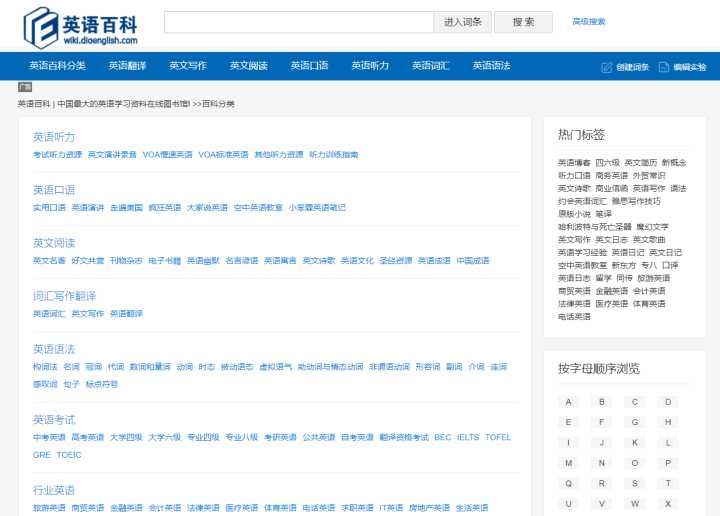720x516 pixels.
Task: Open the GRE exam link
Action: tap(42, 455)
